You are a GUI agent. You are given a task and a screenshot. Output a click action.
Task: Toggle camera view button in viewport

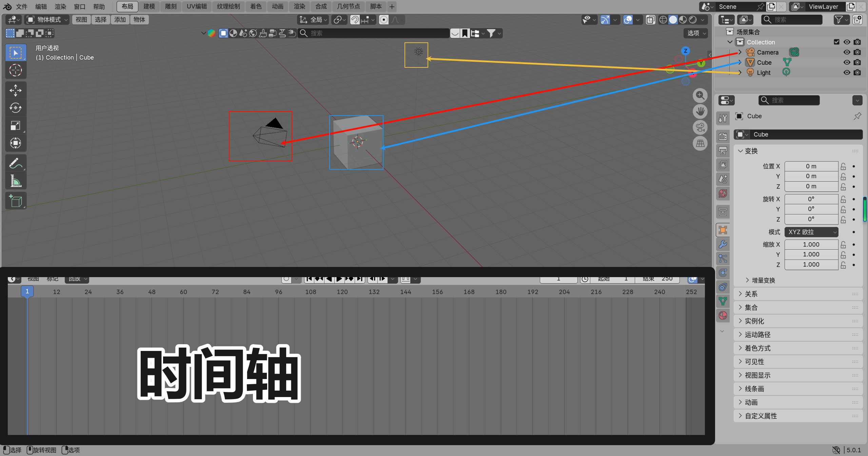point(700,127)
